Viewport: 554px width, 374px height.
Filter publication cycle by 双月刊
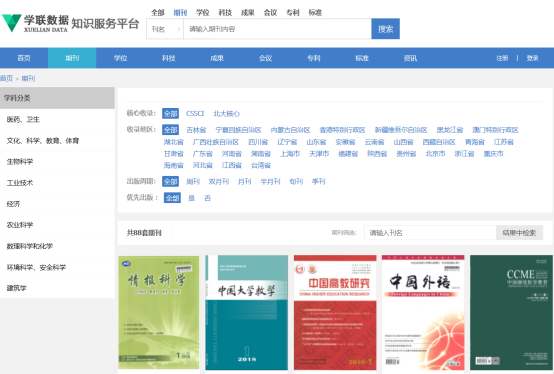(x=219, y=182)
